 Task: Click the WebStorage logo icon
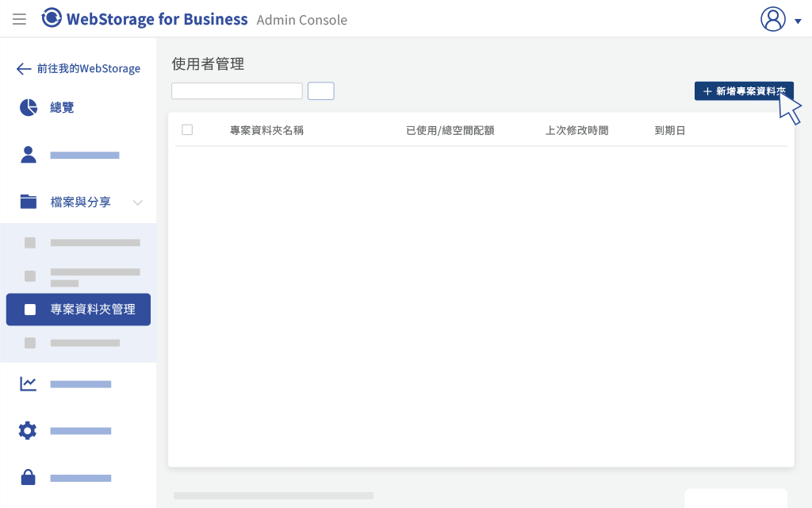tap(52, 17)
